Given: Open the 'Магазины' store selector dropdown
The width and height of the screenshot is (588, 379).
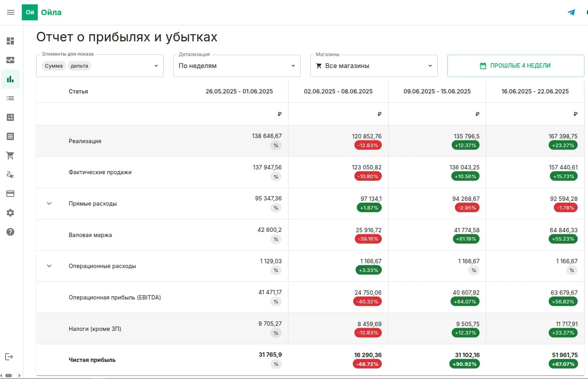Looking at the screenshot, I should point(373,66).
